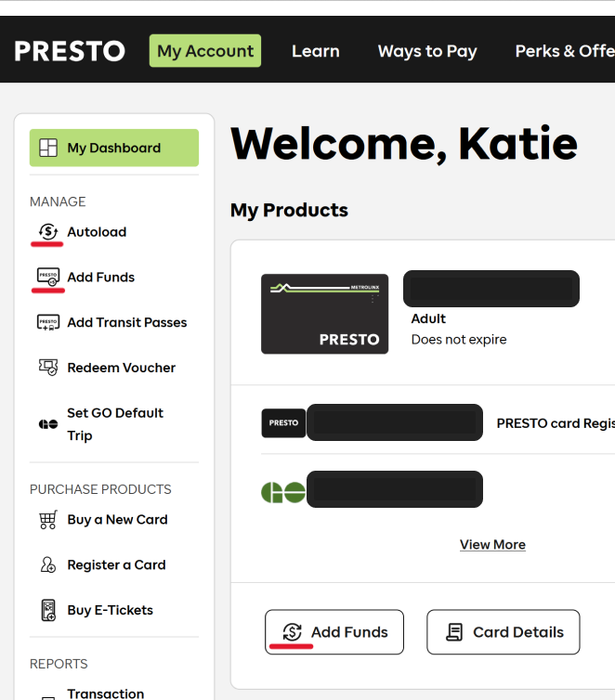Click the Redeem Voucher icon
Image resolution: width=615 pixels, height=700 pixels.
pos(47,368)
